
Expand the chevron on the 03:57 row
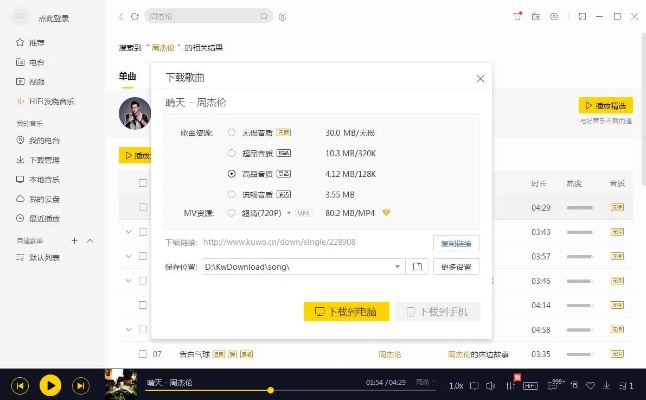129,256
